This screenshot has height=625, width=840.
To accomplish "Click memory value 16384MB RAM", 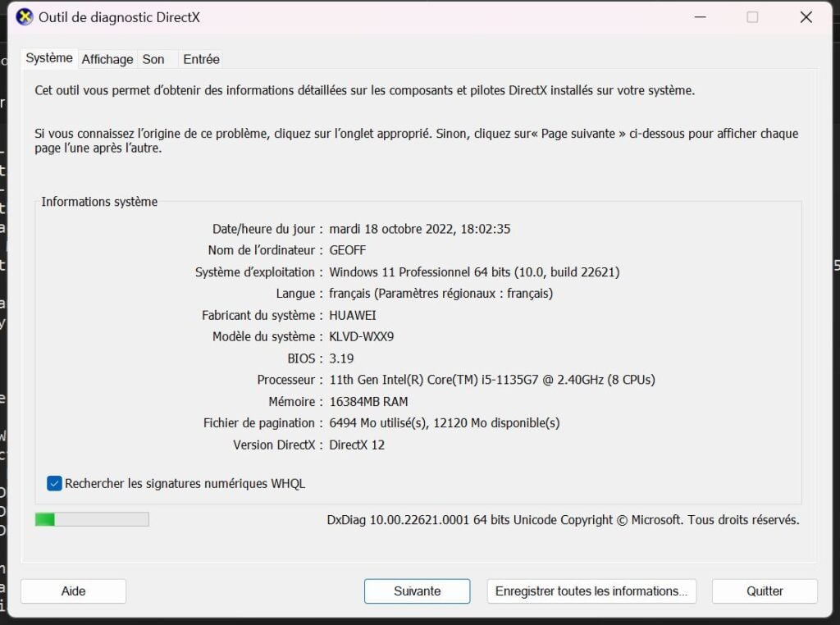I will pyautogui.click(x=368, y=402).
